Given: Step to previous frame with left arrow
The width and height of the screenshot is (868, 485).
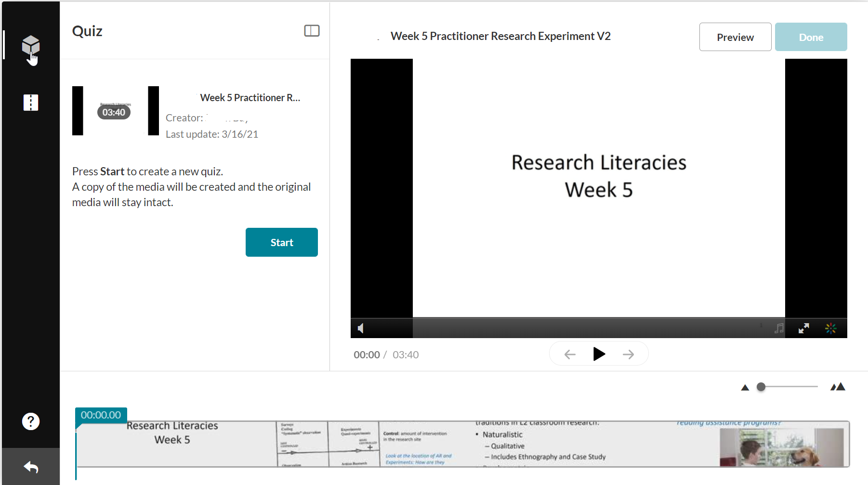Looking at the screenshot, I should (570, 354).
